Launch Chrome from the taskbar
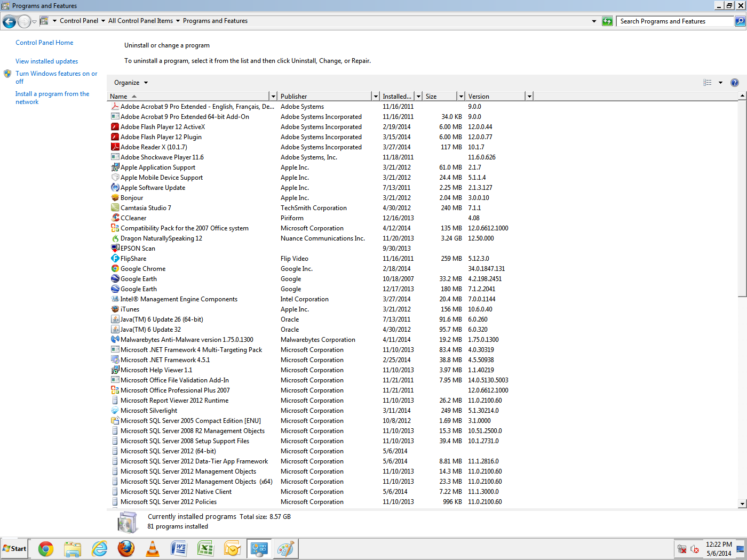 pos(46,549)
